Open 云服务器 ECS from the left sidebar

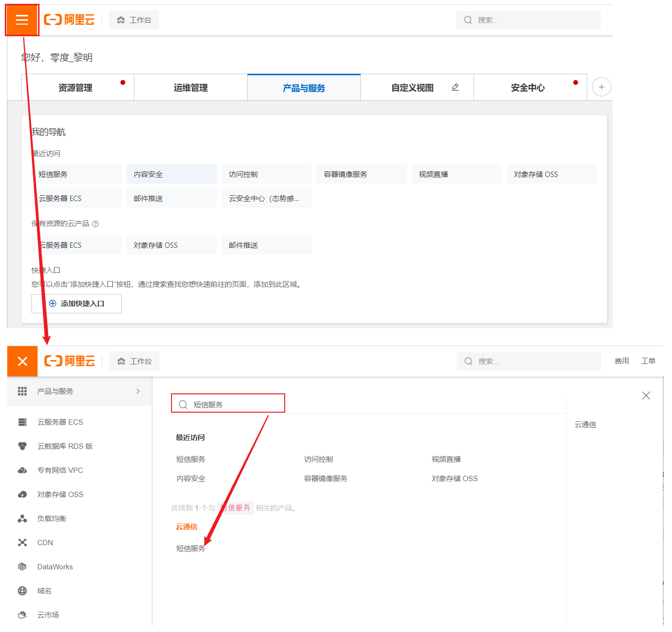[x=60, y=422]
